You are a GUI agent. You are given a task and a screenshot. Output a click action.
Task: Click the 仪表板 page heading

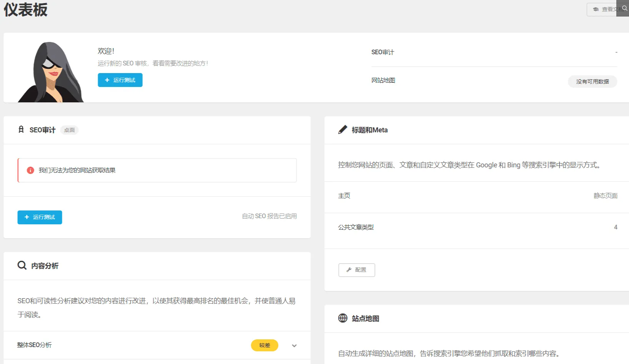coord(25,10)
